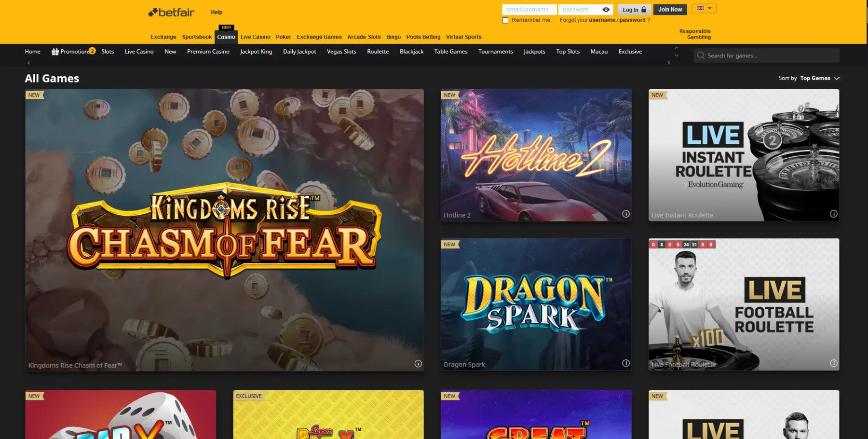This screenshot has height=439, width=868.
Task: Select the Casino tab
Action: click(x=226, y=37)
